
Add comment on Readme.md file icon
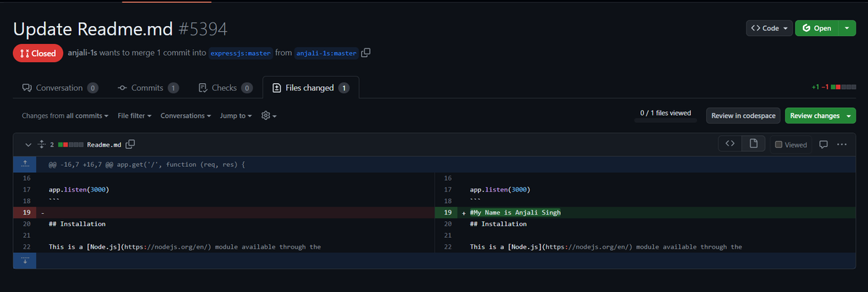[823, 145]
